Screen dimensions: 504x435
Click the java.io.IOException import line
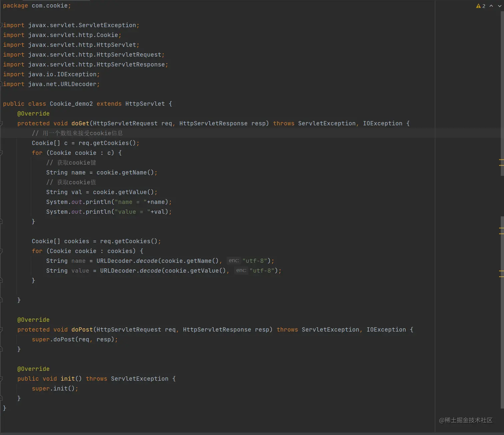coord(51,74)
